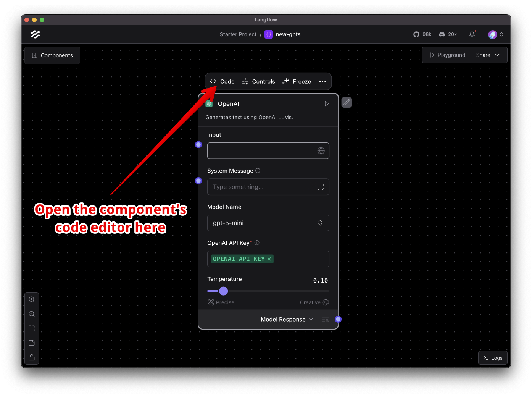
Task: Open the note edit pencil beside the component
Action: pos(347,102)
